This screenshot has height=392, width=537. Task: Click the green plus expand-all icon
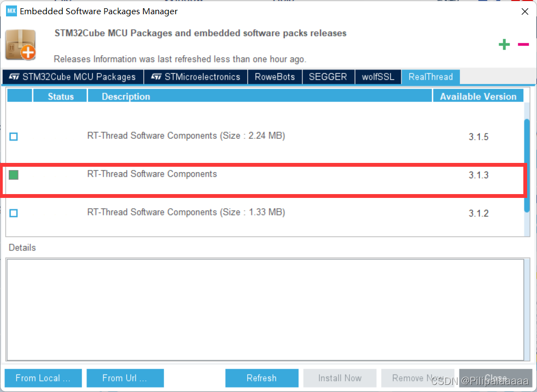pyautogui.click(x=504, y=44)
